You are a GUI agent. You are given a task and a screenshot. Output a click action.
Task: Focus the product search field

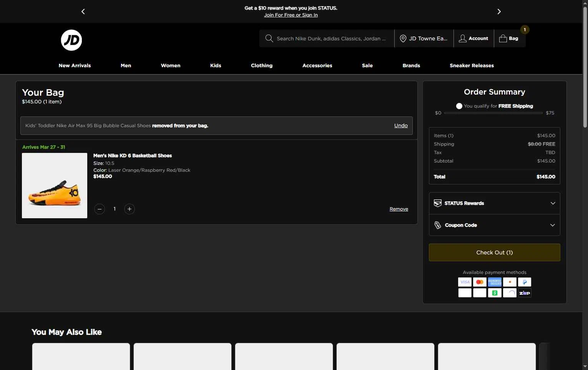[x=331, y=38]
